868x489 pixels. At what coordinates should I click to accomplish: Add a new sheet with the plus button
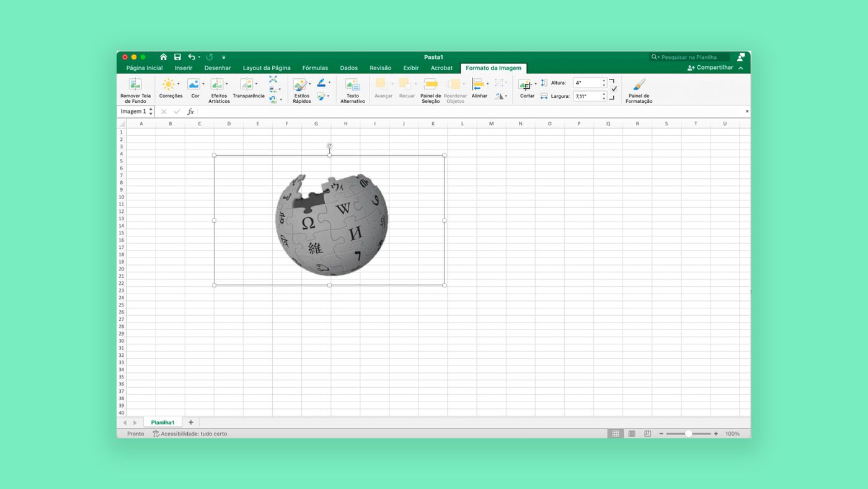(x=191, y=422)
